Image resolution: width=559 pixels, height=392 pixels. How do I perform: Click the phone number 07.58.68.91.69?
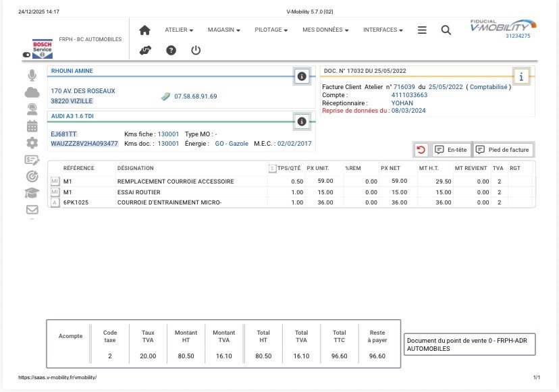(195, 96)
